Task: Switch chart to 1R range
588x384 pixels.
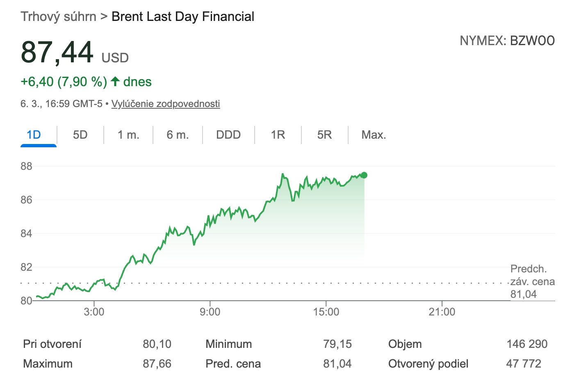Action: [278, 135]
